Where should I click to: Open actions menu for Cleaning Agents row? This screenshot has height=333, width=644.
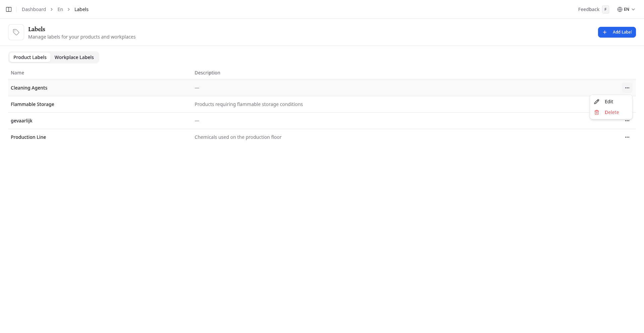[x=627, y=88]
